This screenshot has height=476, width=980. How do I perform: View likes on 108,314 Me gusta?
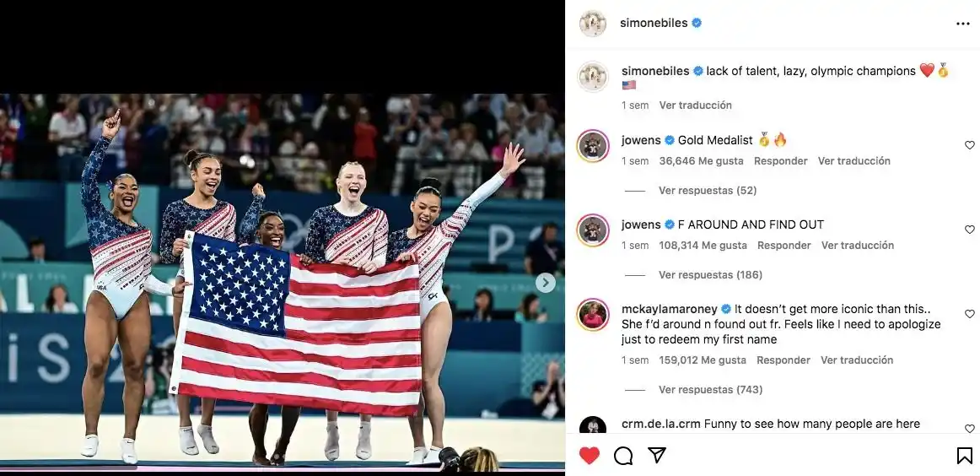coord(703,246)
